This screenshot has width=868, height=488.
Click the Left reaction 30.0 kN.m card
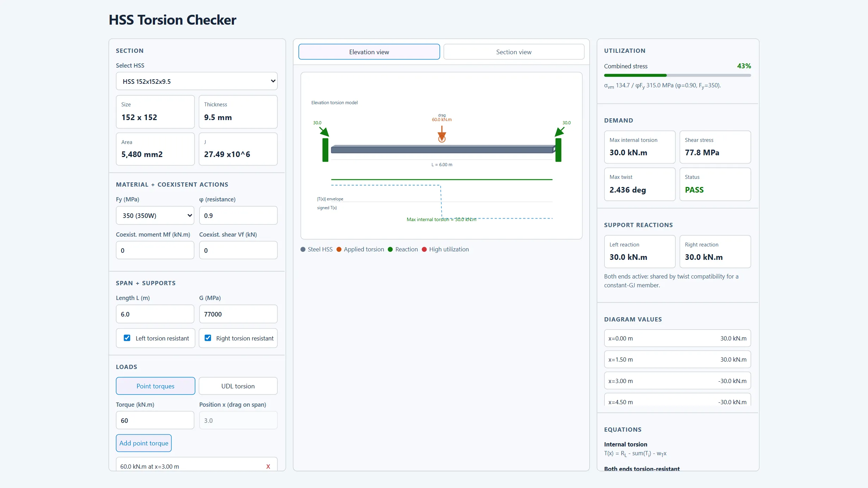tap(640, 251)
